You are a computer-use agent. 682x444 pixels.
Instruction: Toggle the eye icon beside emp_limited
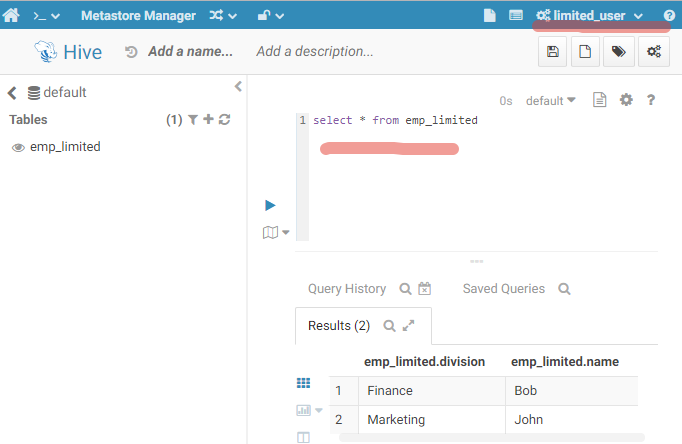pos(18,148)
